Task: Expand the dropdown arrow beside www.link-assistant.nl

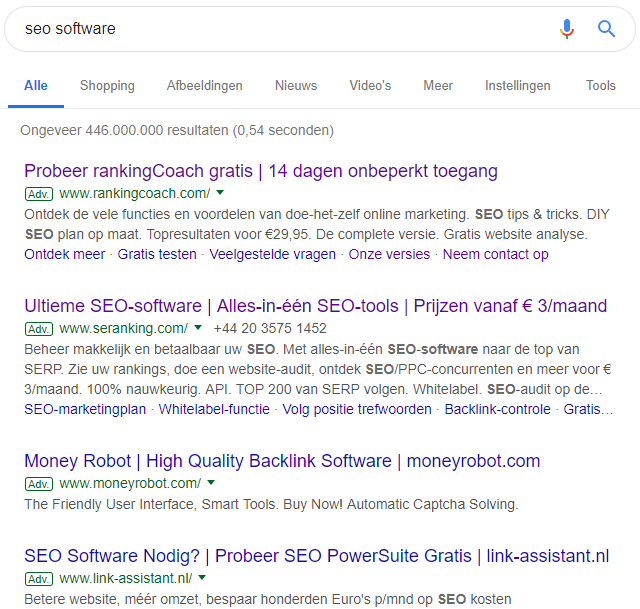Action: click(x=202, y=578)
